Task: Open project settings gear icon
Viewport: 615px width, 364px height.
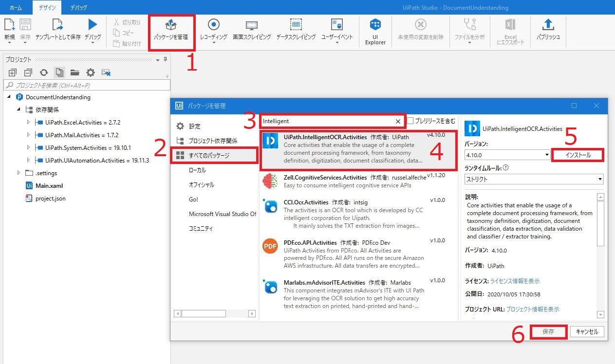Action: pyautogui.click(x=91, y=73)
